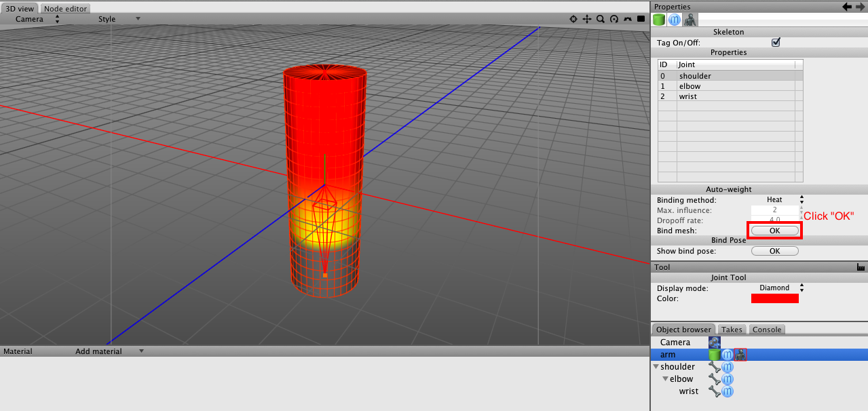This screenshot has height=411, width=868.
Task: Click the rotate view icon
Action: click(614, 19)
